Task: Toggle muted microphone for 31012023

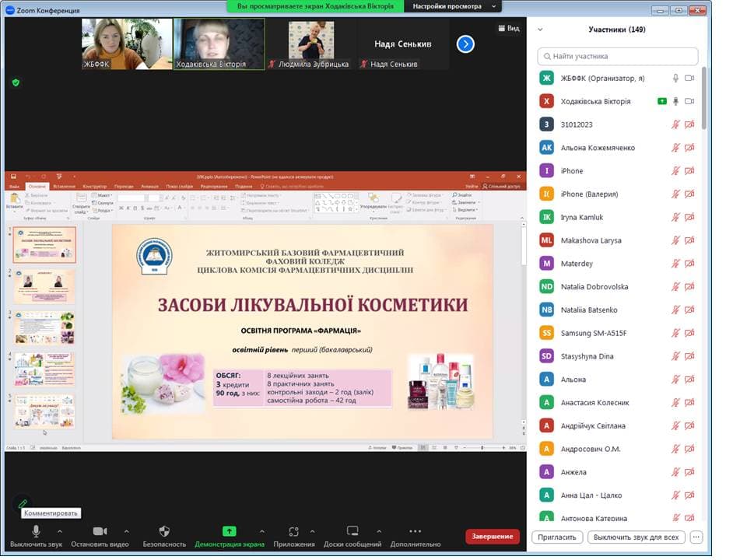Action: (675, 124)
